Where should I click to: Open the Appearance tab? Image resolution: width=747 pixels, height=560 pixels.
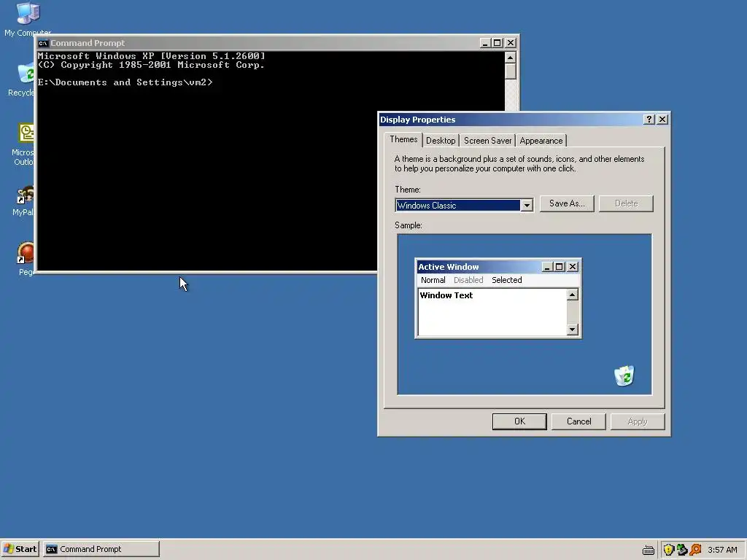pyautogui.click(x=541, y=141)
